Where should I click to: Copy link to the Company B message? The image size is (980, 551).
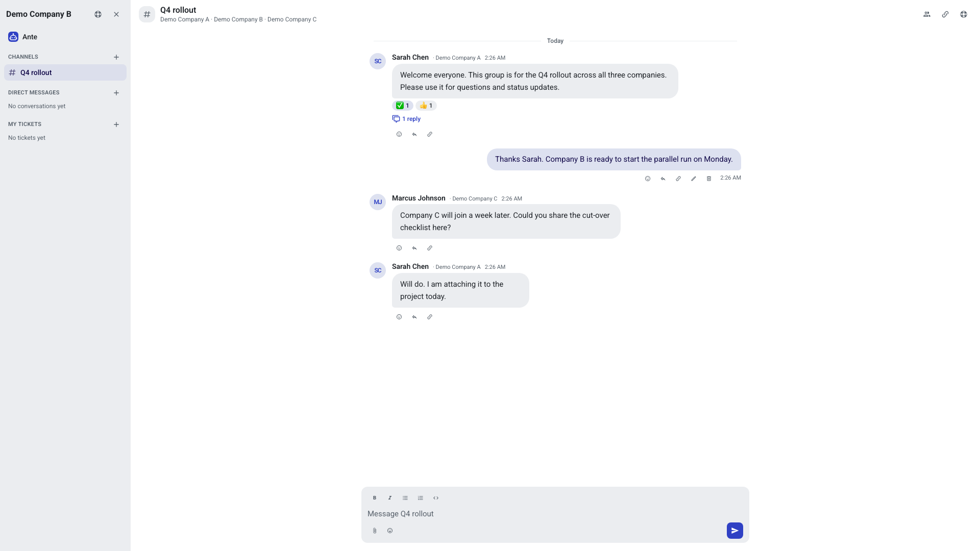pyautogui.click(x=678, y=179)
